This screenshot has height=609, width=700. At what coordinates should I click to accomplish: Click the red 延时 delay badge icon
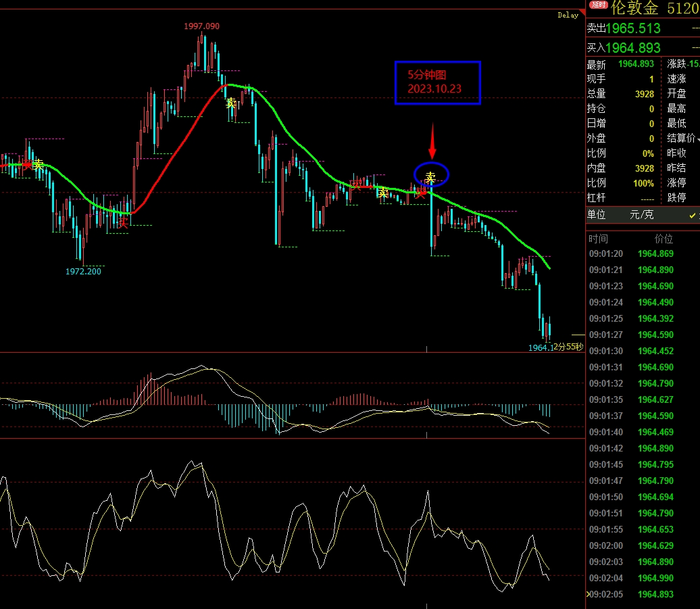tap(598, 5)
